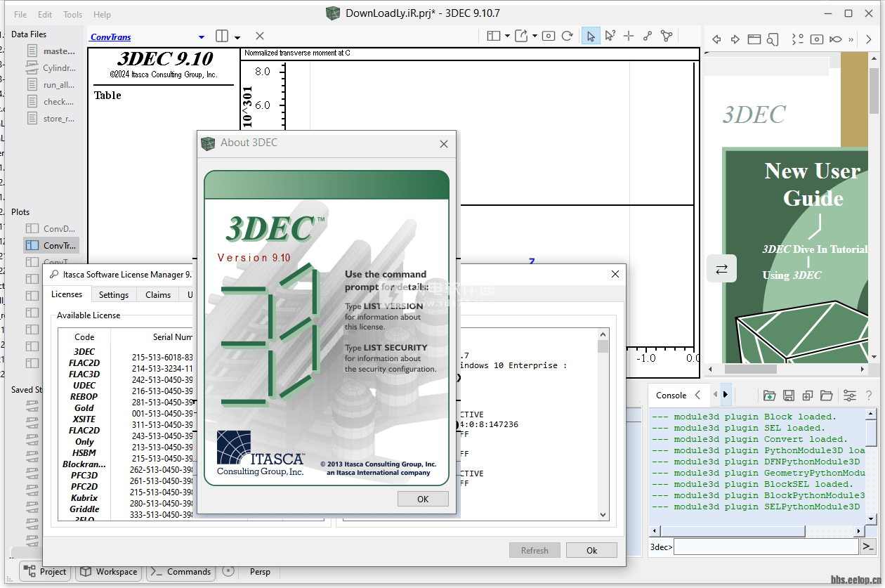Image resolution: width=885 pixels, height=588 pixels.
Task: Click Ok button in License Manager window
Action: click(591, 551)
